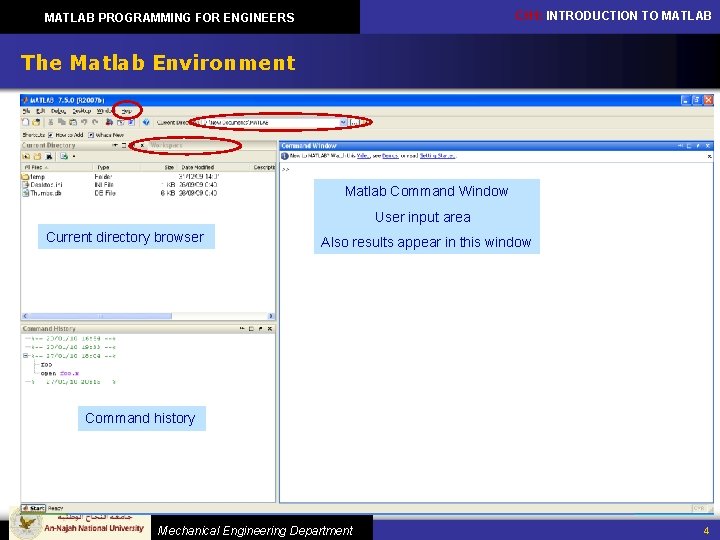Click the 'How to Add' shortcut
Viewport: 720px width, 540px height.
[x=66, y=135]
